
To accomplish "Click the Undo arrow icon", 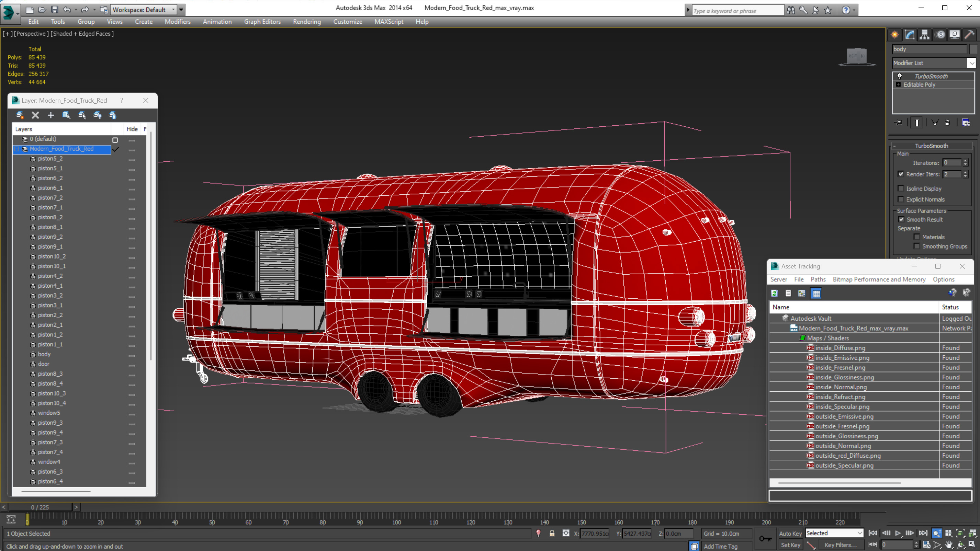I will point(67,10).
